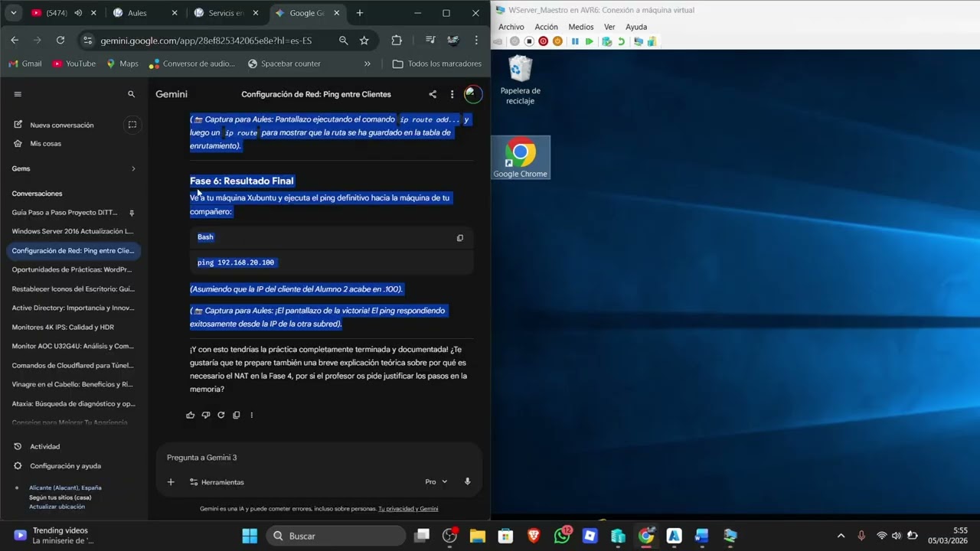Open the Archivo menu in the VM window
The image size is (980, 551).
click(x=511, y=27)
